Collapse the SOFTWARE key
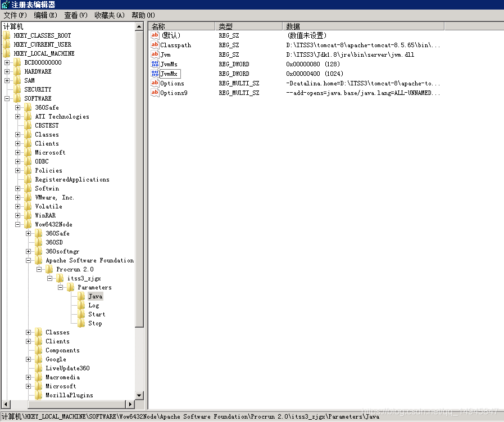Viewport: 504px width, 422px height. coord(7,98)
